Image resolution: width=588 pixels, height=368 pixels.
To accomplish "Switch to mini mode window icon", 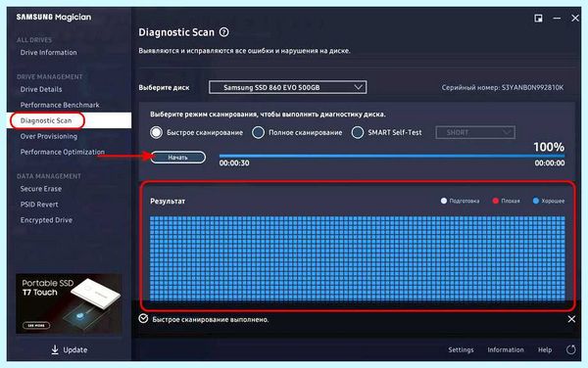I will (538, 18).
